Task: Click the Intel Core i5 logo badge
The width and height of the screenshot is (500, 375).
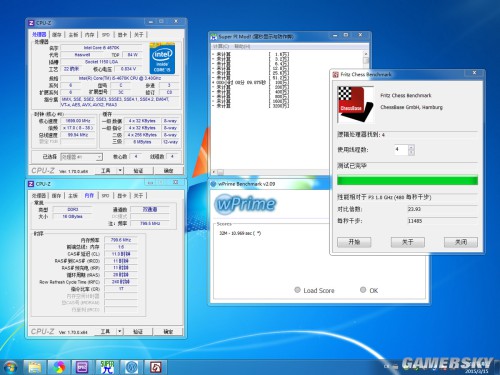Action: click(162, 58)
